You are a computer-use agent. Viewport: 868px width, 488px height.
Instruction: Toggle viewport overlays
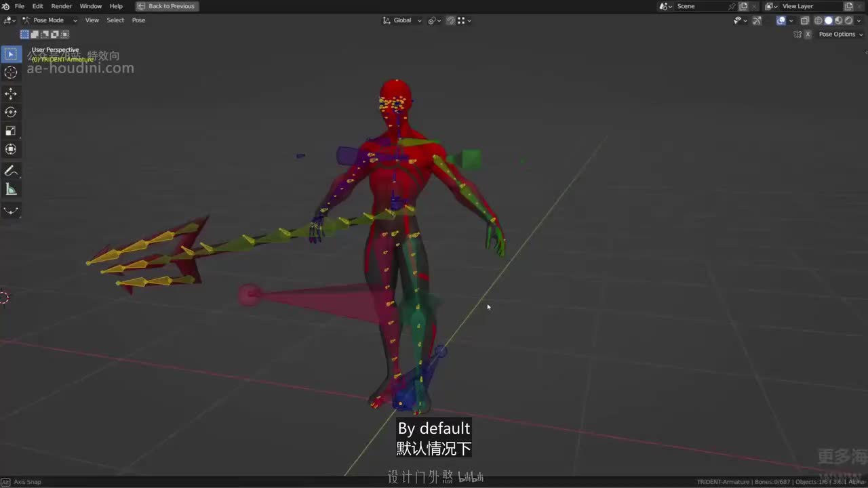(781, 20)
